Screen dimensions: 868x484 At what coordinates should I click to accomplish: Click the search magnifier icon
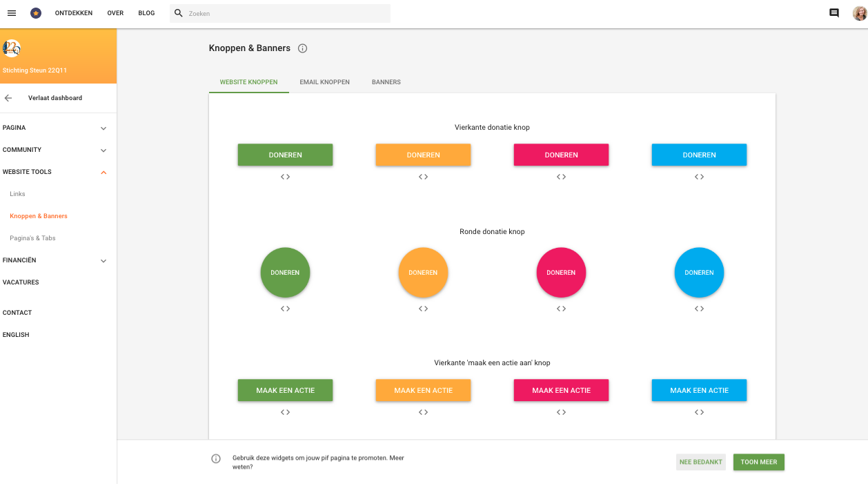pyautogui.click(x=179, y=13)
